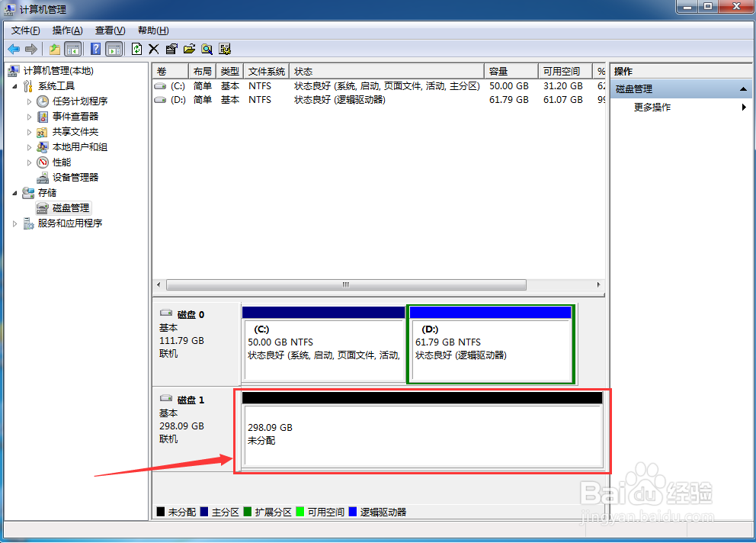This screenshot has width=756, height=543.
Task: Toggle the console tree pane visibility
Action: tap(72, 48)
